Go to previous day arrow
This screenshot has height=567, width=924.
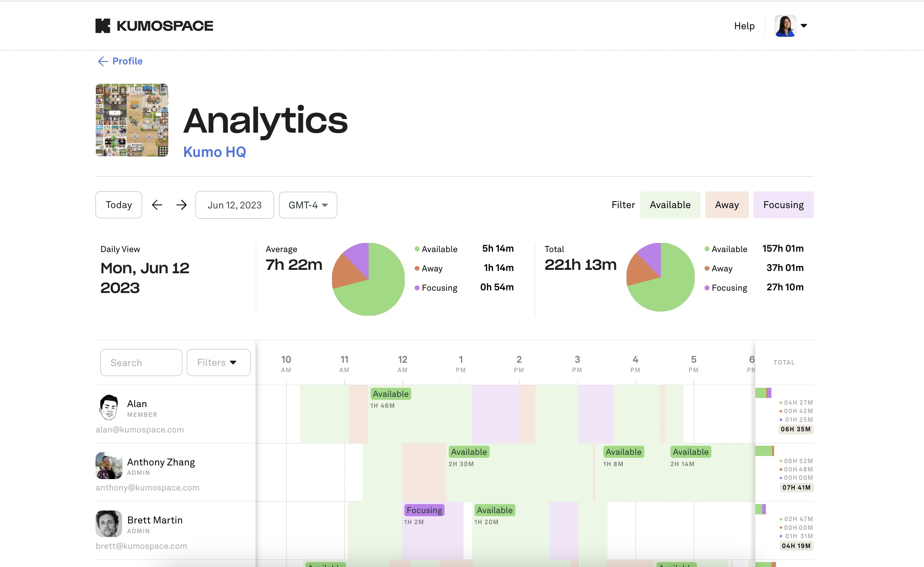click(157, 205)
